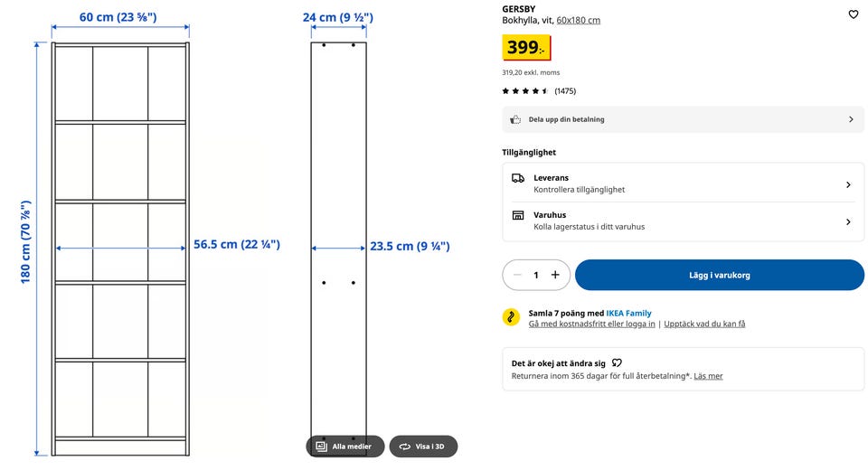
Task: Click the delivery truck icon
Action: tap(517, 178)
